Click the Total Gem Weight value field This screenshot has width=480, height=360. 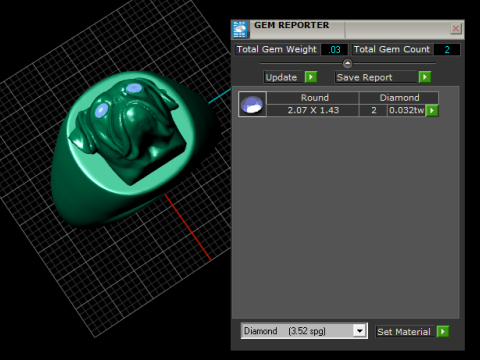[334, 50]
